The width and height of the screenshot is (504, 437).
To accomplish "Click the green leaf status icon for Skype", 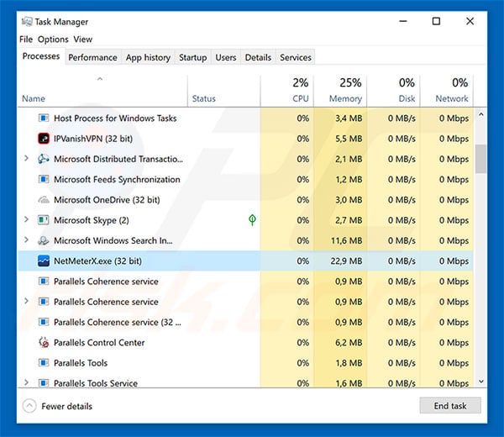I will (x=252, y=220).
